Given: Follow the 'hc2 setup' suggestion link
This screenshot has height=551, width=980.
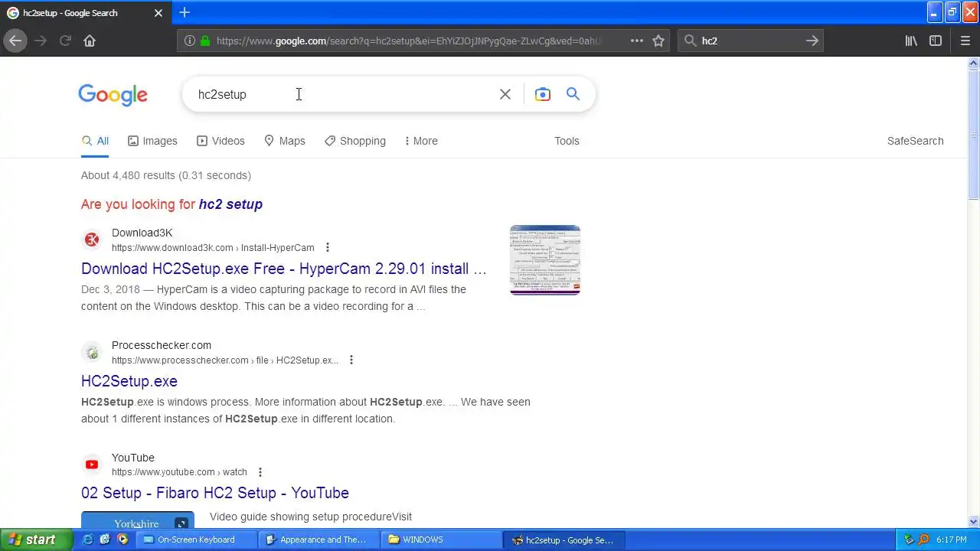Looking at the screenshot, I should 230,204.
